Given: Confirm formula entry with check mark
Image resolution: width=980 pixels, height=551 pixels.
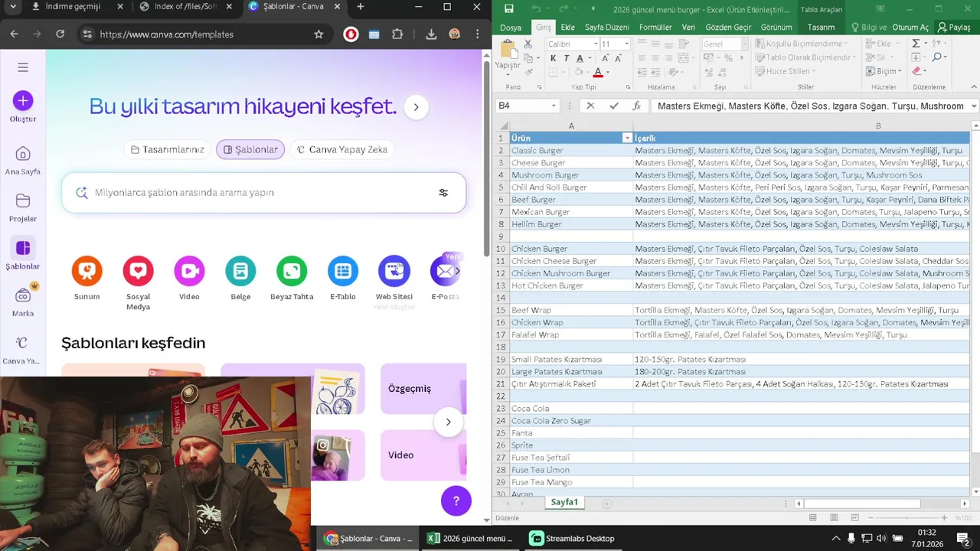Looking at the screenshot, I should click(x=613, y=106).
